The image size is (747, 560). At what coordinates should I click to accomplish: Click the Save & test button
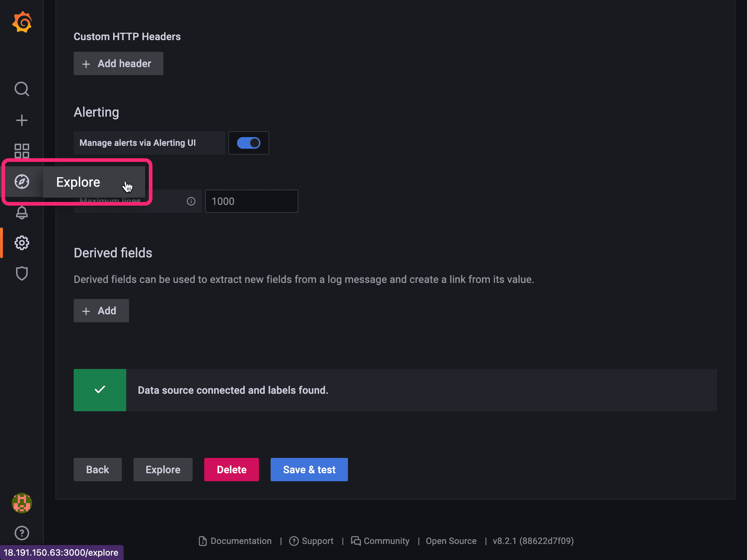tap(309, 470)
